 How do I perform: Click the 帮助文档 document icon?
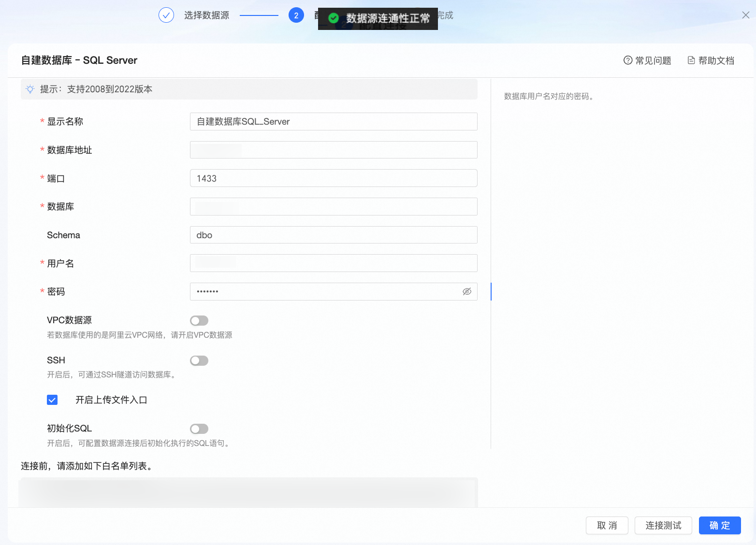[691, 60]
